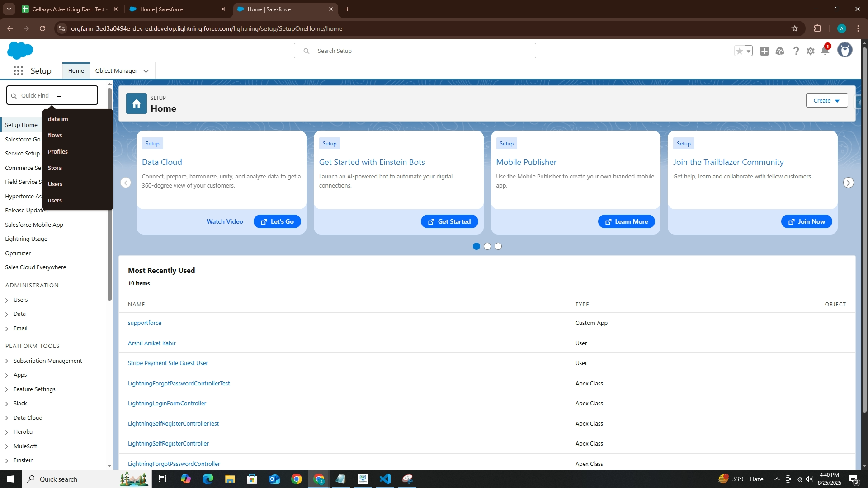Choose Profiles from Quick Find suggestions
Image resolution: width=868 pixels, height=488 pixels.
pyautogui.click(x=58, y=151)
